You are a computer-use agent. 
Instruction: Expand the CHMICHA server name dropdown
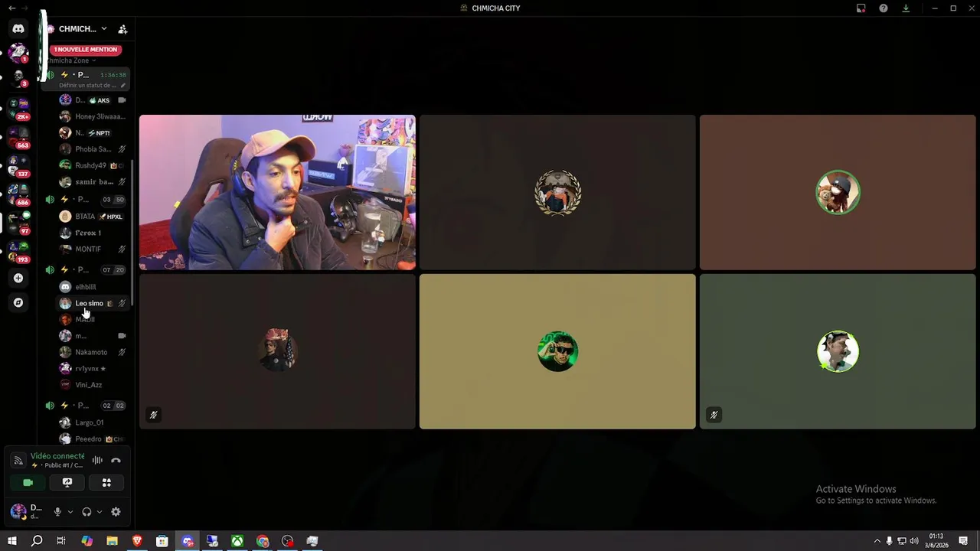click(104, 29)
